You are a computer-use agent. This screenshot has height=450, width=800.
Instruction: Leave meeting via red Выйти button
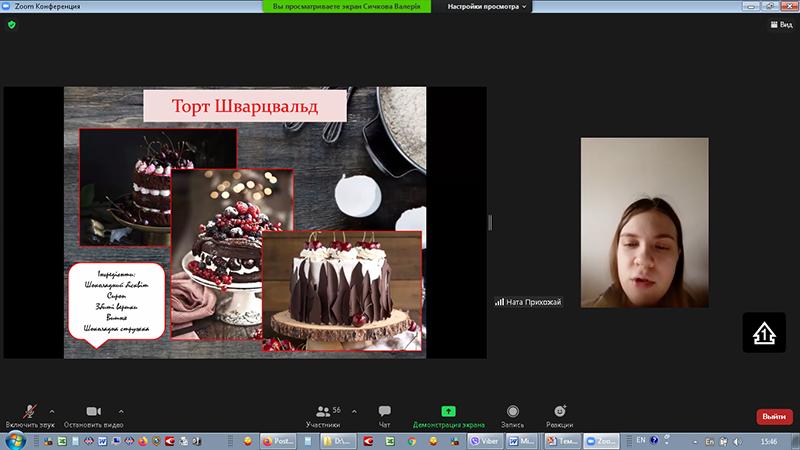coord(773,416)
